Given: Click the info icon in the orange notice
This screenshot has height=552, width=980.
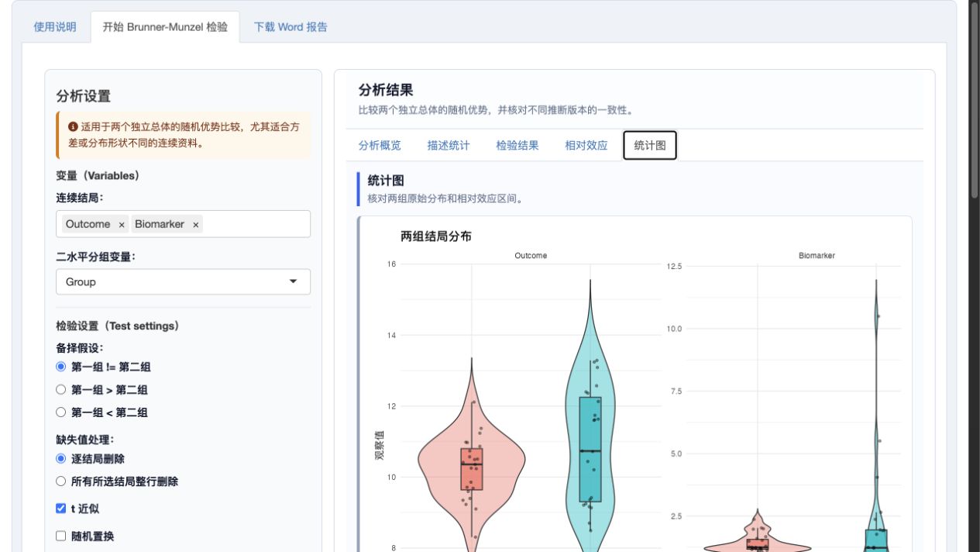Looking at the screenshot, I should click(x=73, y=126).
